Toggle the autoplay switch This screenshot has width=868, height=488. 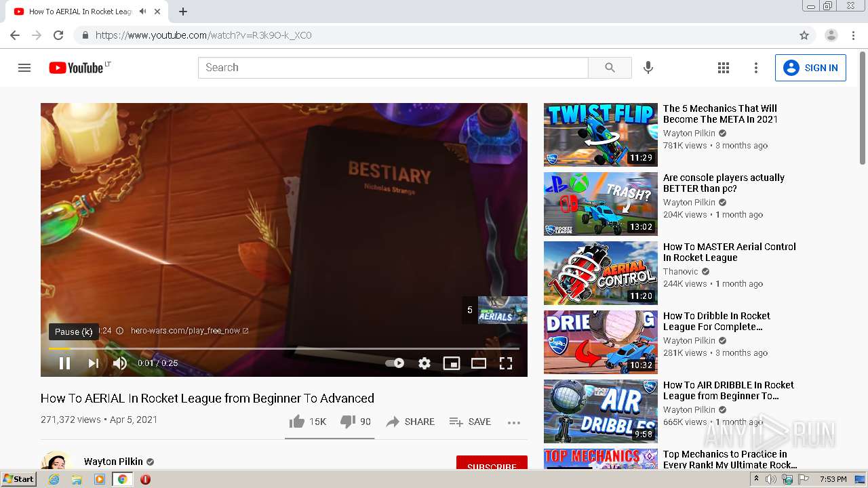[395, 363]
